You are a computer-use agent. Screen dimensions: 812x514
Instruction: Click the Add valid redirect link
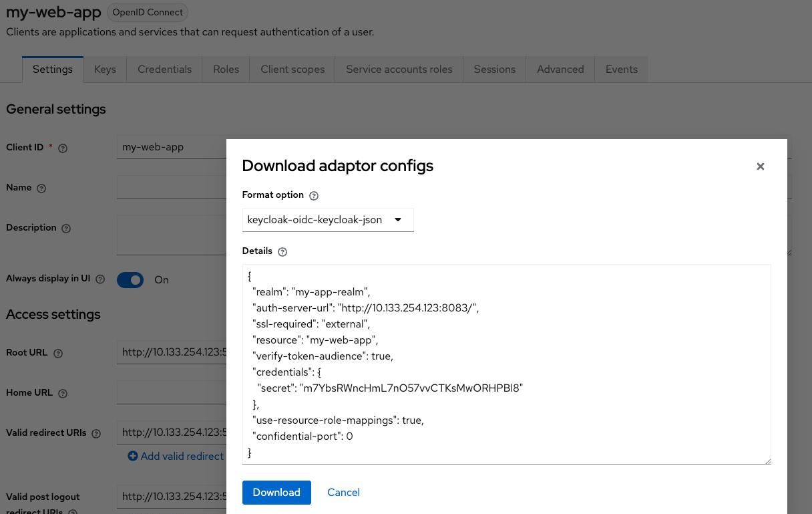pos(182,456)
